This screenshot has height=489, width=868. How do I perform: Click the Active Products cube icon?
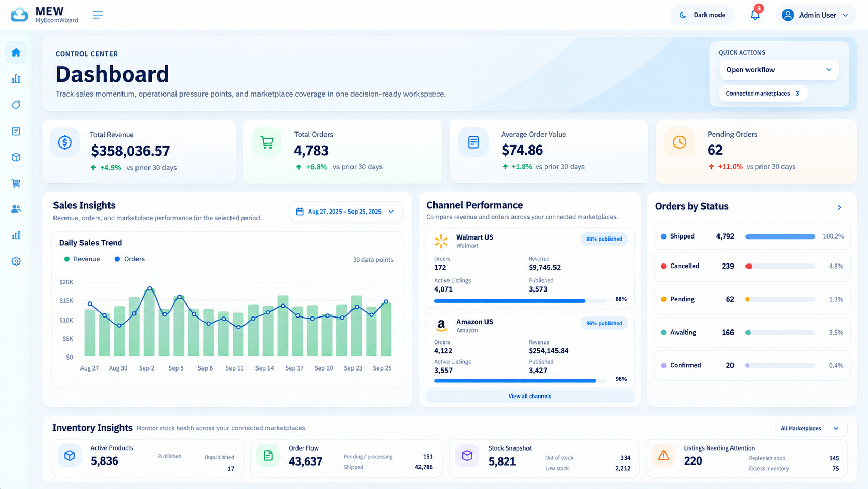(x=70, y=456)
